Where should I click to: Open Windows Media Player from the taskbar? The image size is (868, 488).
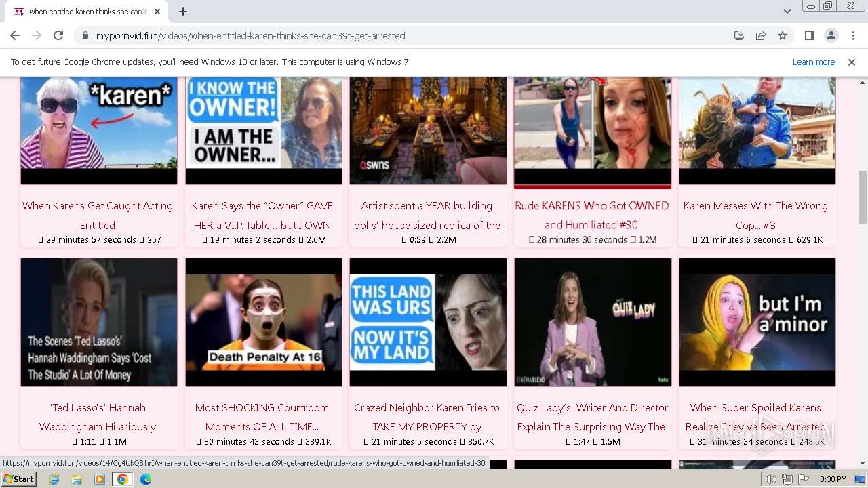point(100,479)
